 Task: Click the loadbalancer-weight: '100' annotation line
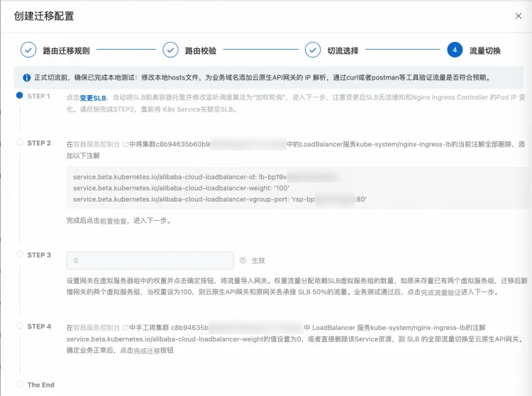click(x=181, y=188)
